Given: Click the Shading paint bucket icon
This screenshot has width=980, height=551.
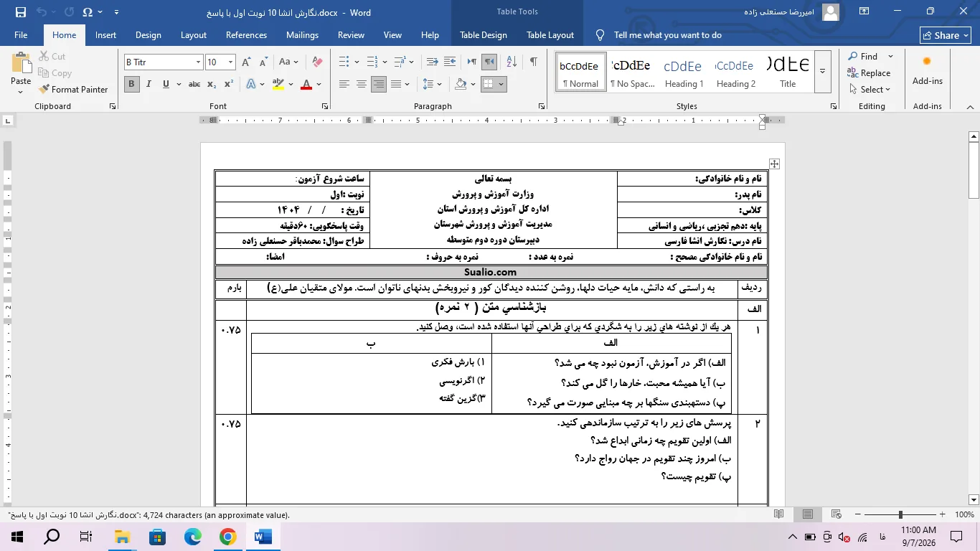Looking at the screenshot, I should point(461,84).
